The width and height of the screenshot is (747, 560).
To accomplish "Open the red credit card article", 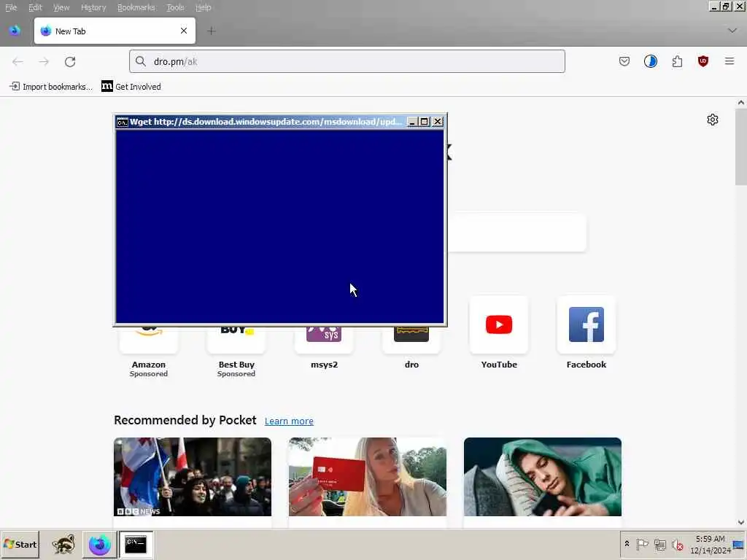I will [x=368, y=477].
